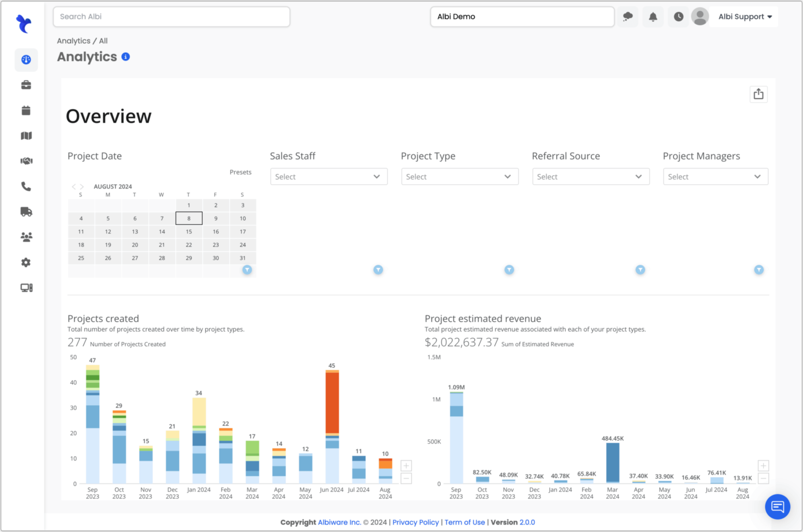Toggle the filter funnel under Project Date
Image resolution: width=803 pixels, height=532 pixels.
click(247, 270)
